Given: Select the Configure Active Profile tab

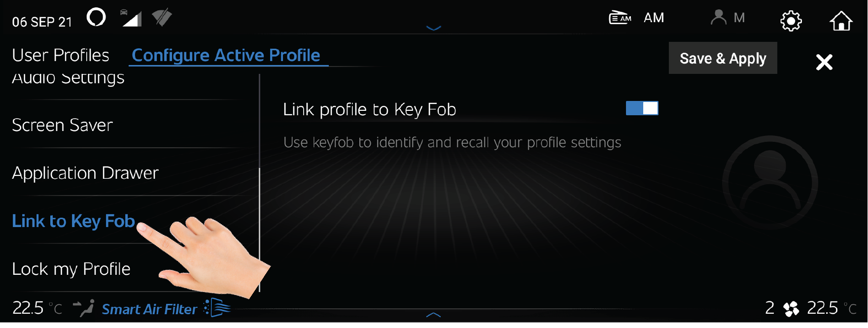Looking at the screenshot, I should coord(226,55).
